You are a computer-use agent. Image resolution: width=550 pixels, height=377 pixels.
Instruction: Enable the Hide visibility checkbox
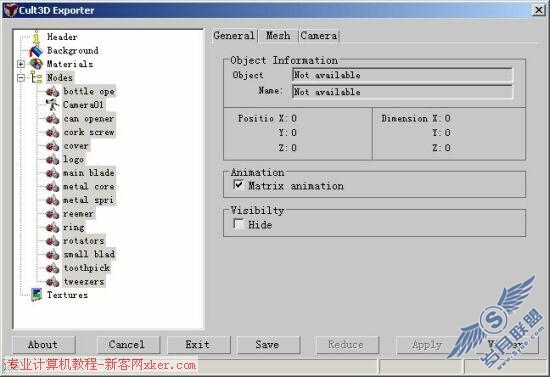[238, 224]
